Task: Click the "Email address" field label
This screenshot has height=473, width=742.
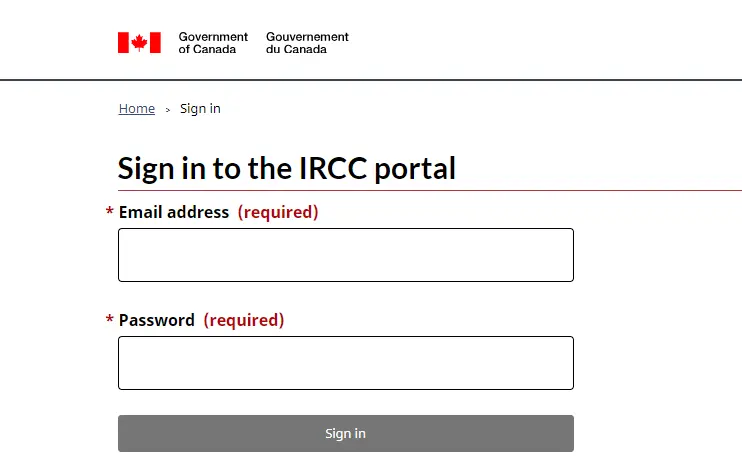Action: (174, 212)
